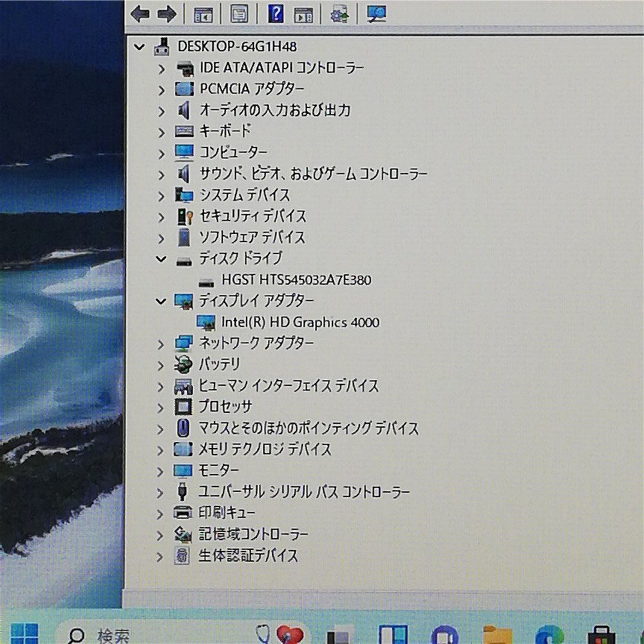
Task: Select the バッテリ label
Action: [220, 365]
